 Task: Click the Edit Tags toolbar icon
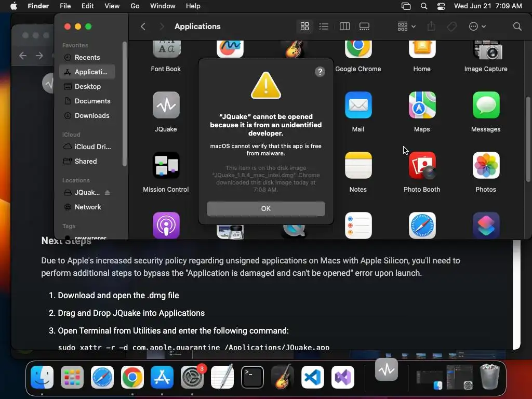[x=451, y=26]
